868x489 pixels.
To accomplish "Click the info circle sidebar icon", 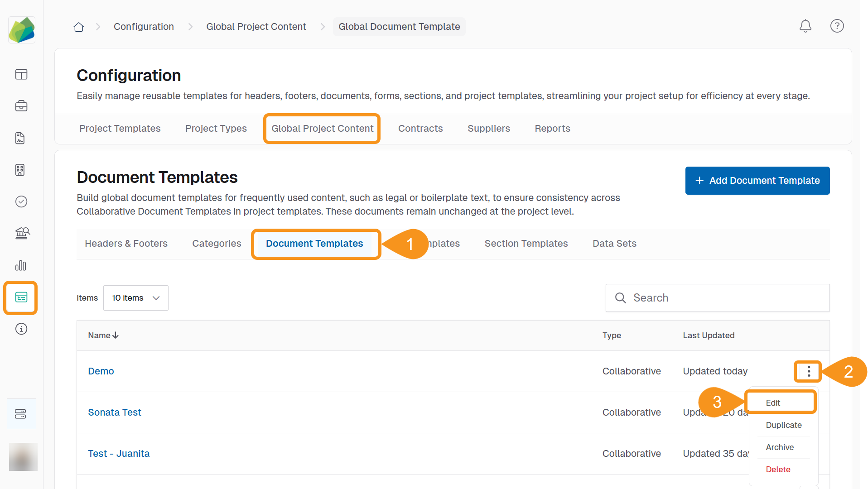I will [21, 329].
